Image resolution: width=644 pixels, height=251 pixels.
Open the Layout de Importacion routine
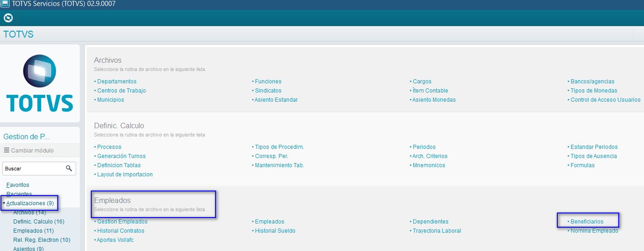pyautogui.click(x=125, y=175)
